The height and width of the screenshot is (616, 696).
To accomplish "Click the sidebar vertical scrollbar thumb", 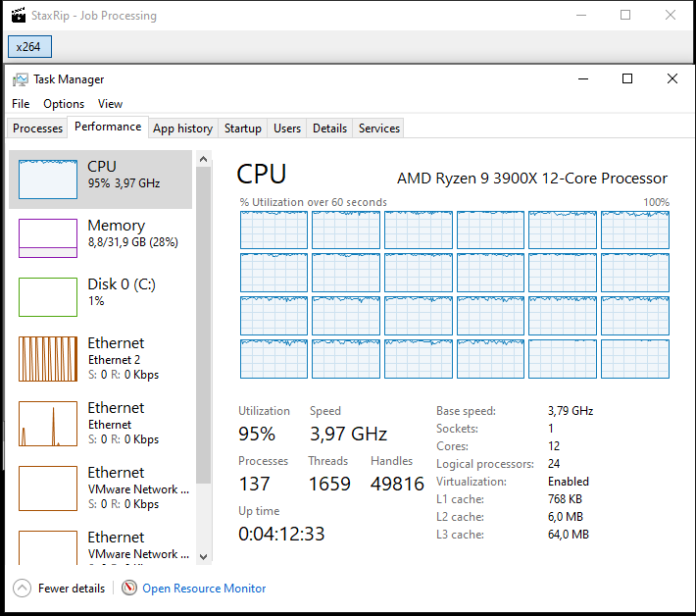I will 204,325.
